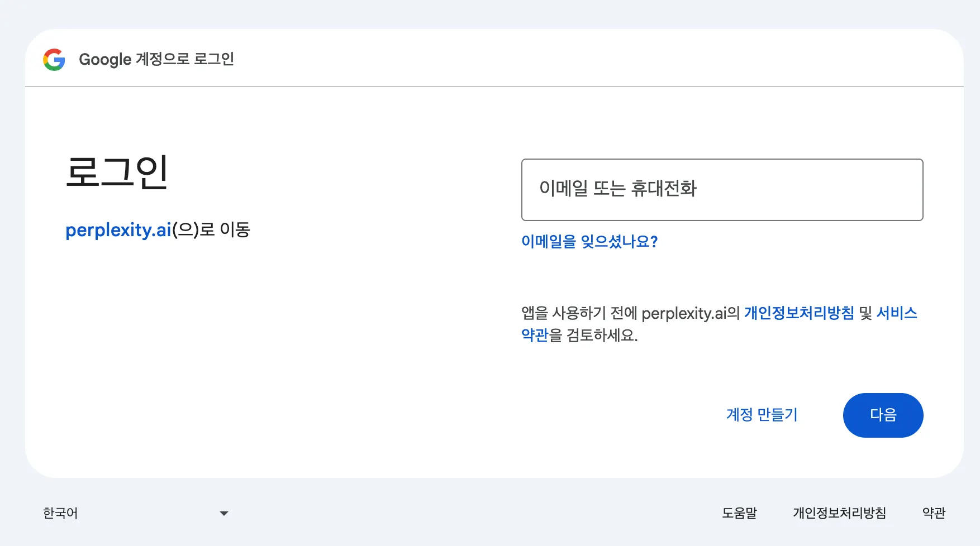This screenshot has width=980, height=546.
Task: Open the footer 개인정보처리방침 link
Action: [x=839, y=513]
